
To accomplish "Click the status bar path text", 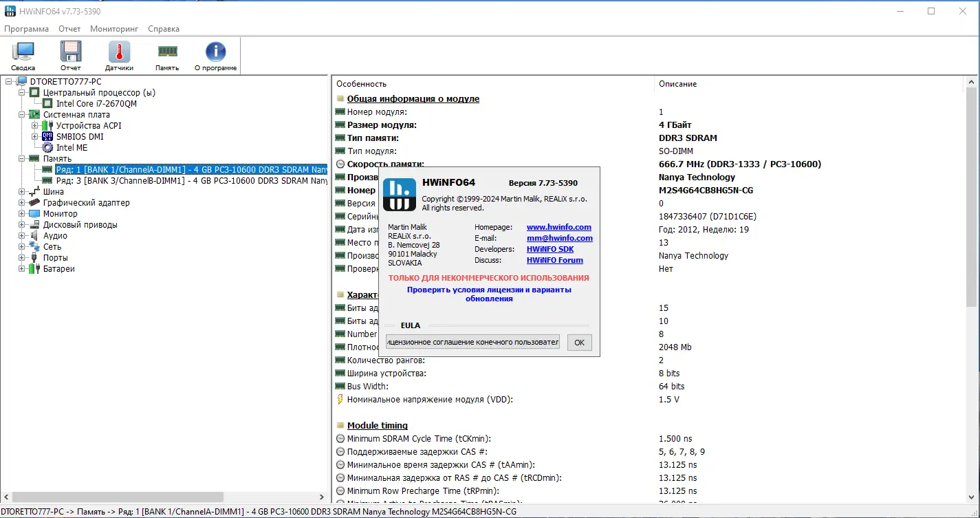I will (x=259, y=512).
